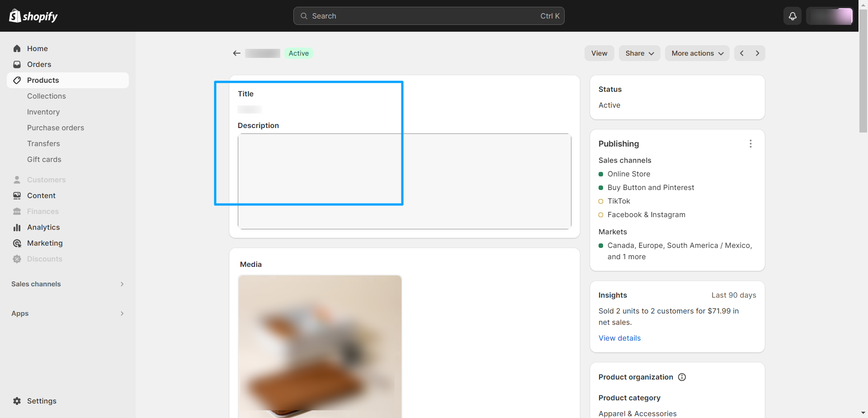868x418 pixels.
Task: Click the Active value under Status
Action: (609, 105)
